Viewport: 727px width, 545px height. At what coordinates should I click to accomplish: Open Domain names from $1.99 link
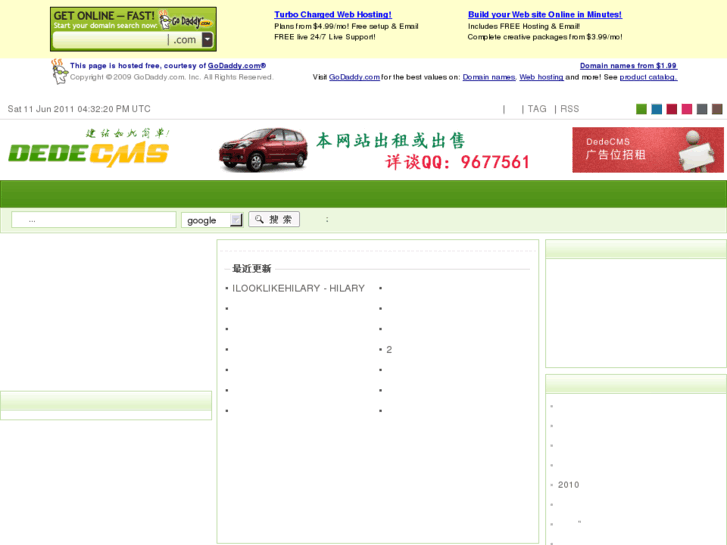point(628,66)
